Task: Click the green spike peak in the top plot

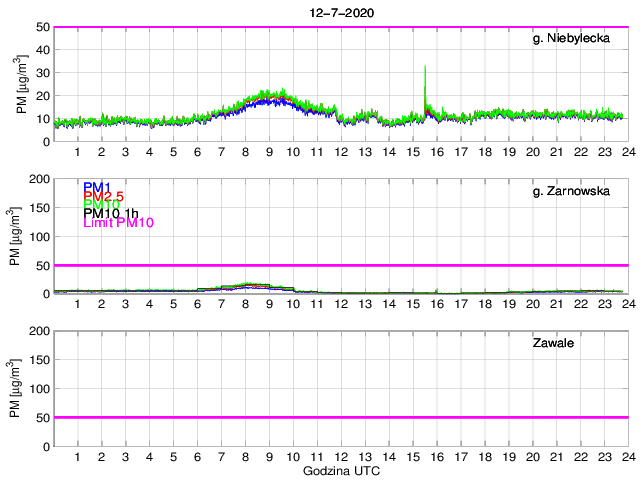Action: pyautogui.click(x=426, y=67)
